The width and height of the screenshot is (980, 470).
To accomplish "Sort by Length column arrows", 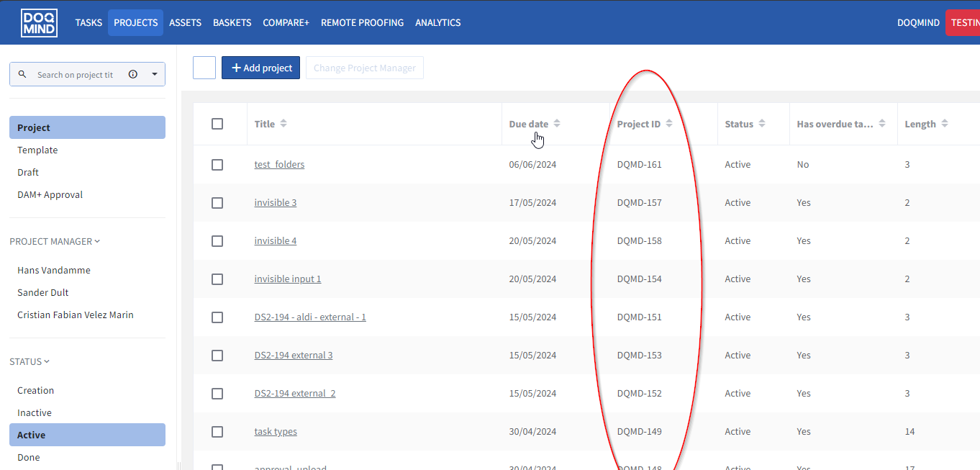I will click(x=945, y=124).
